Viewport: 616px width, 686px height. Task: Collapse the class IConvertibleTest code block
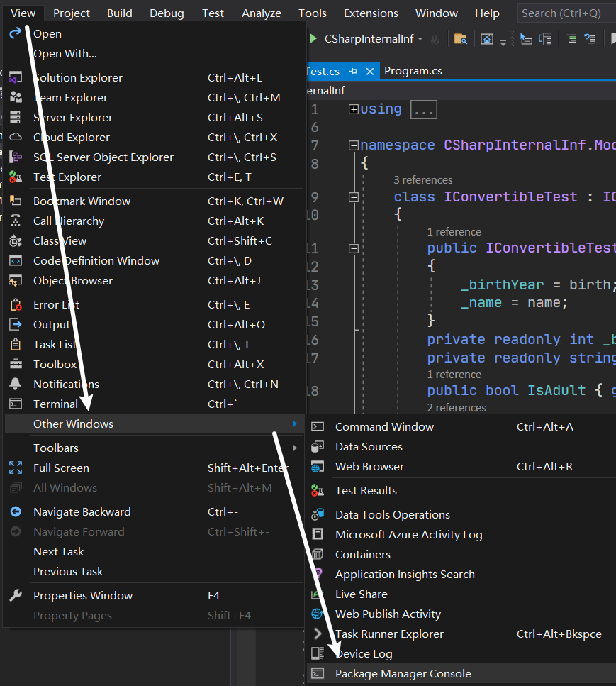pyautogui.click(x=354, y=197)
